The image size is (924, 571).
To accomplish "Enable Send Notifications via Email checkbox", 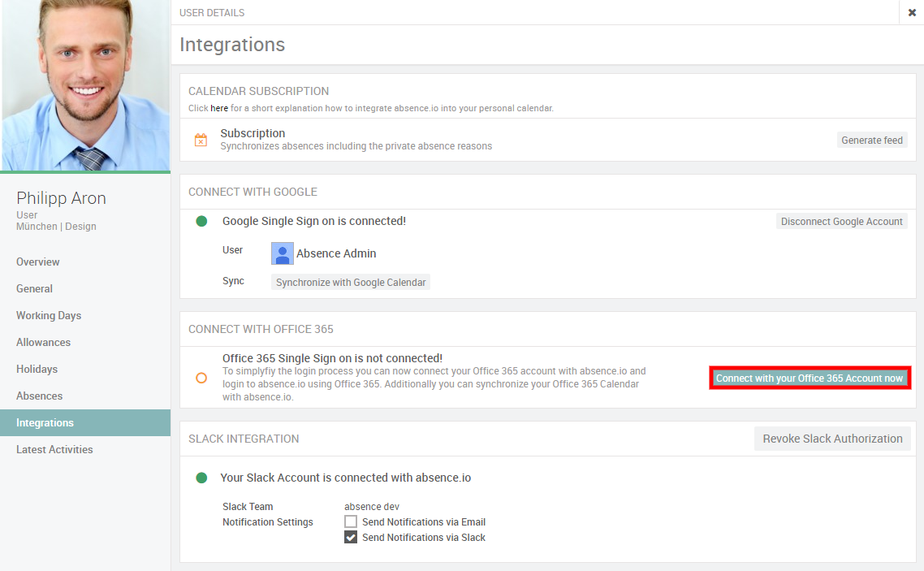I will (x=351, y=521).
